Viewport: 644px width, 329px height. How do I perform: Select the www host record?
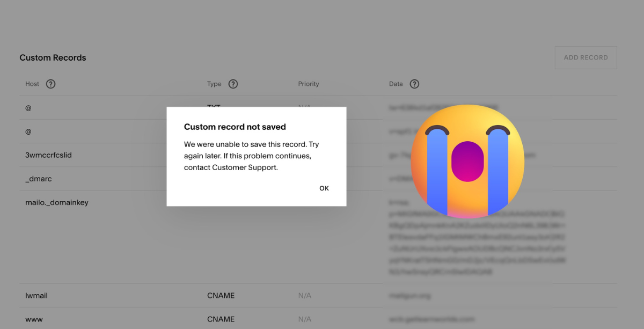[34, 319]
